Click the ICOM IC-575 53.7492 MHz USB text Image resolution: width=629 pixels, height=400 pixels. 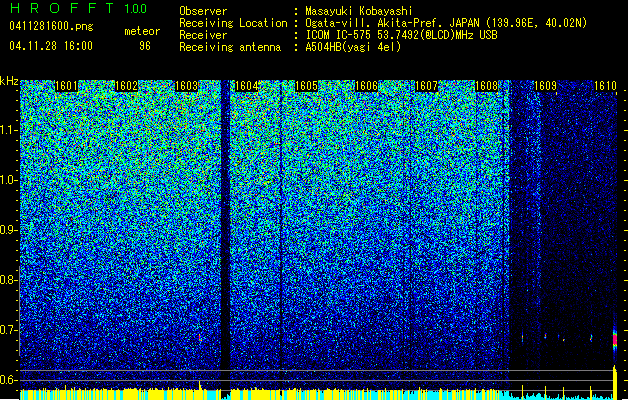pos(402,35)
